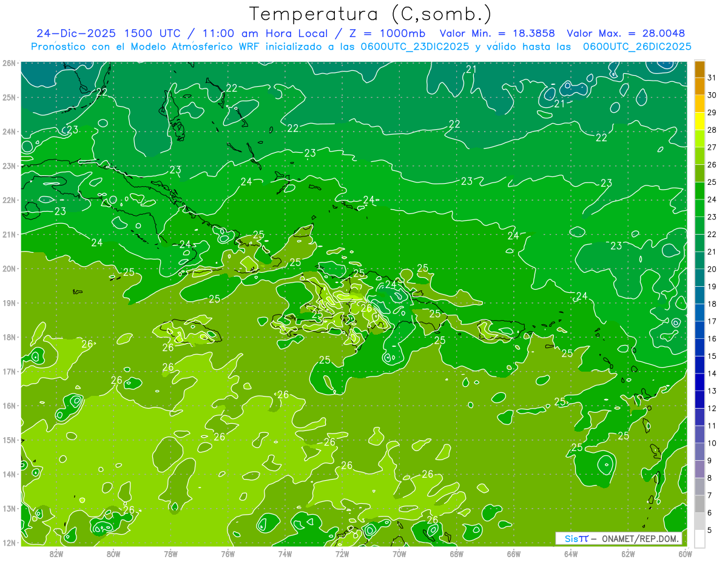Click the "19N" latitude axis label
The image size is (728, 562).
[x=9, y=303]
